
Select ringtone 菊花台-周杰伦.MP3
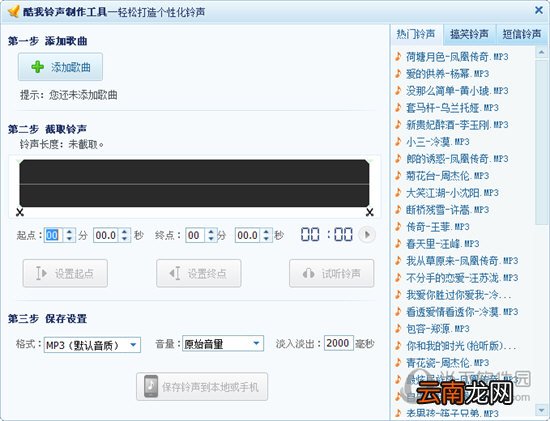point(447,175)
